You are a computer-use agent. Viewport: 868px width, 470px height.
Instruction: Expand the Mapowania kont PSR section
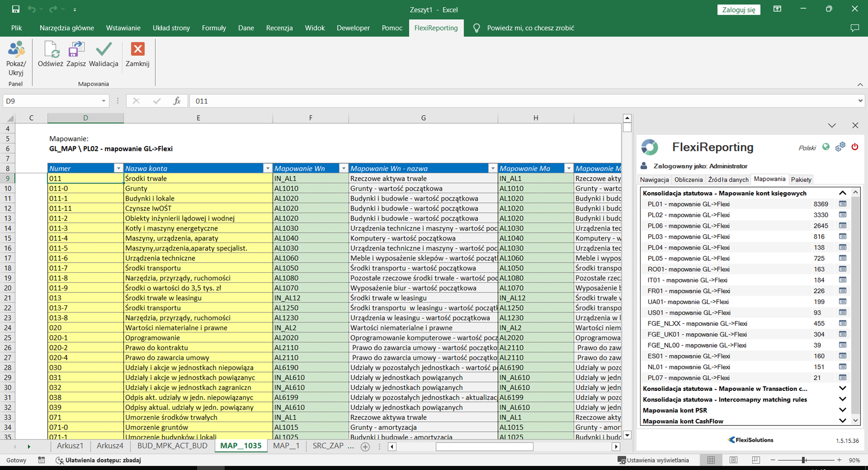pyautogui.click(x=842, y=410)
